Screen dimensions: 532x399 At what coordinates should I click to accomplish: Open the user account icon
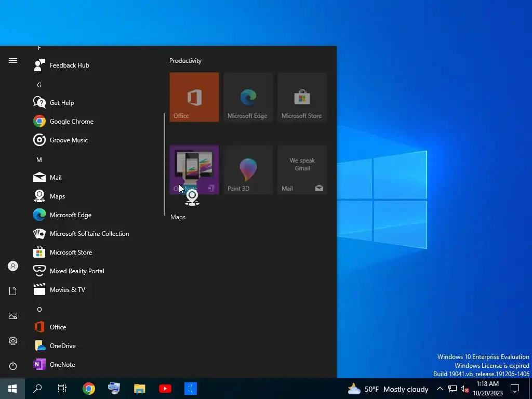13,266
